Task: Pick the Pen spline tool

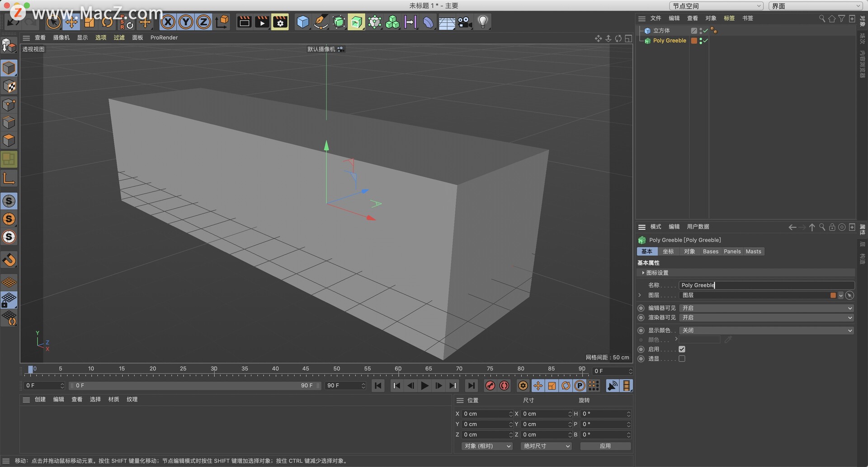Action: click(321, 22)
